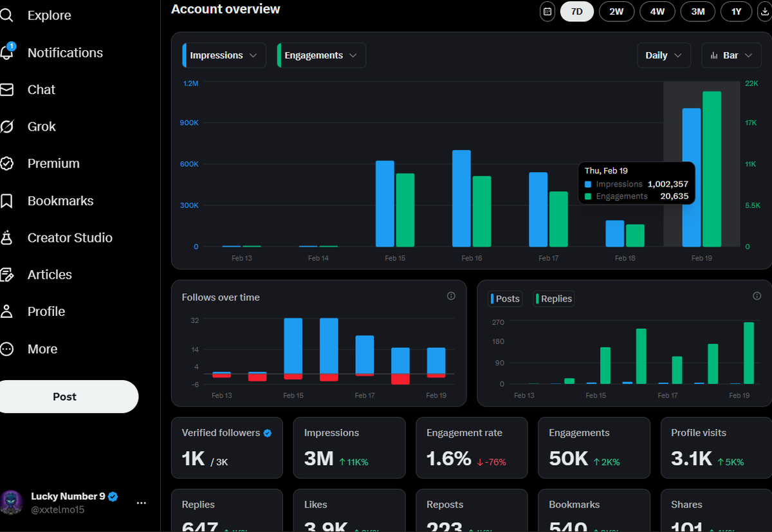Open the Bar chart type dropdown
Image resolution: width=772 pixels, height=532 pixels.
(x=731, y=55)
